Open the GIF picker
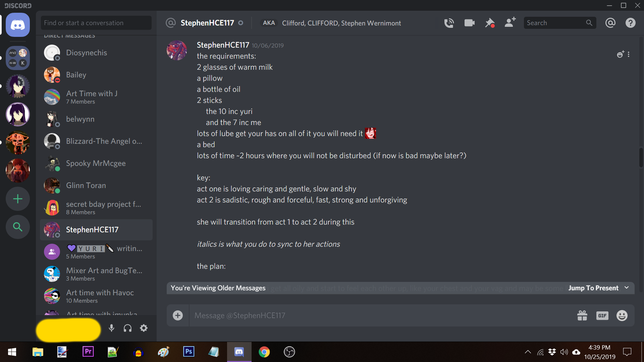 point(602,315)
